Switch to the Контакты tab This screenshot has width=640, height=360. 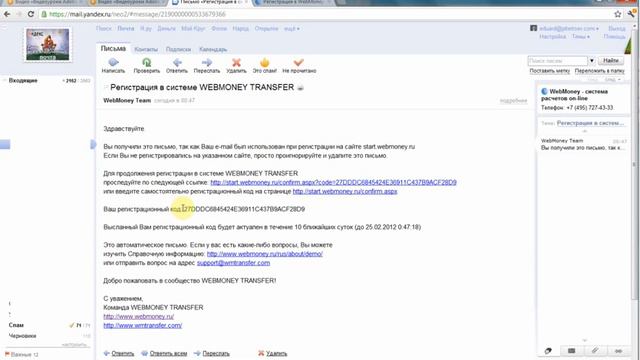click(146, 49)
